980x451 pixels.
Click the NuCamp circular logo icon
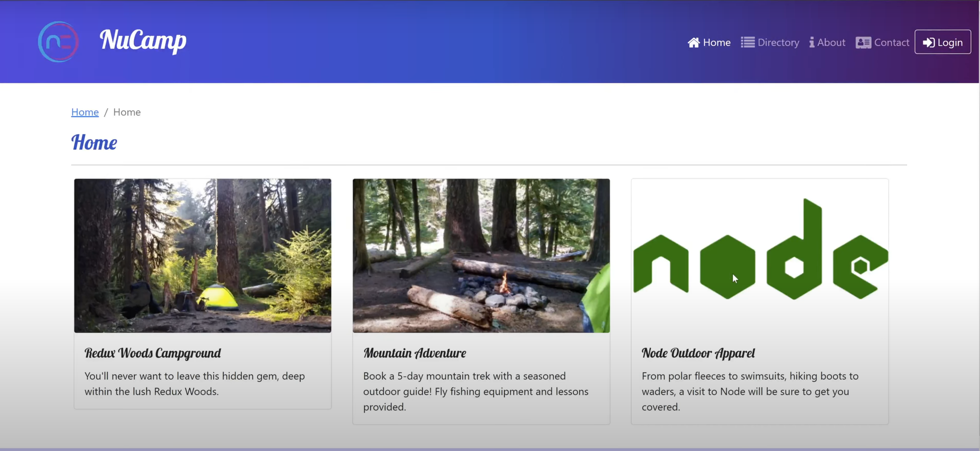click(58, 42)
